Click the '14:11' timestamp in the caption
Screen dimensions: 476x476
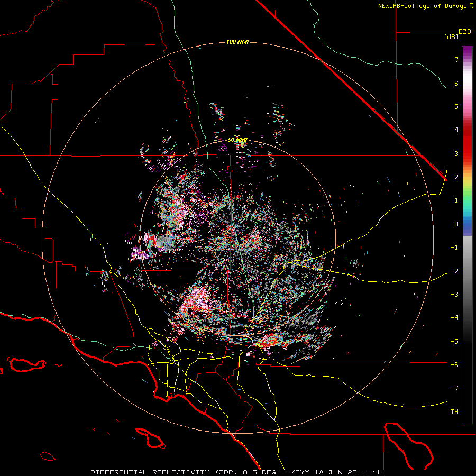click(375, 472)
